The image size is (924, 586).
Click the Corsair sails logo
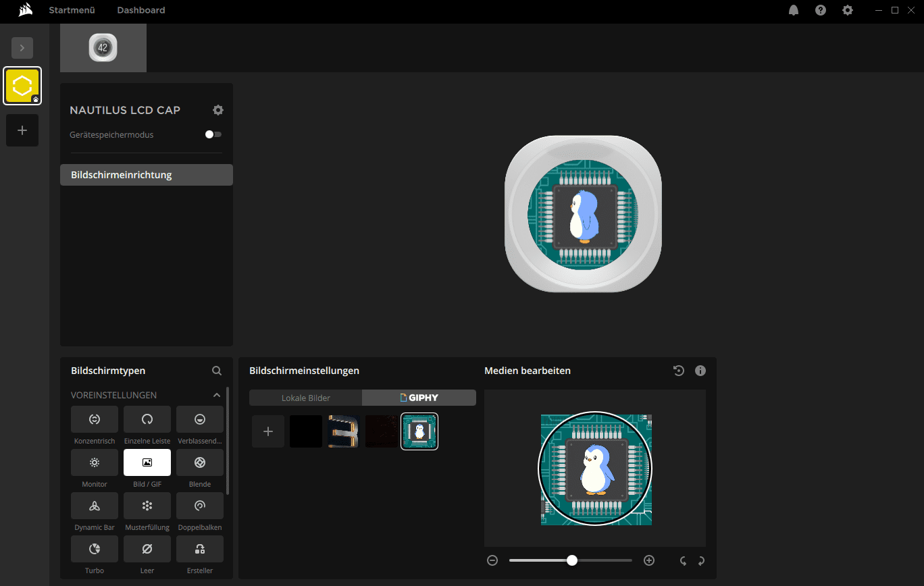tap(26, 10)
